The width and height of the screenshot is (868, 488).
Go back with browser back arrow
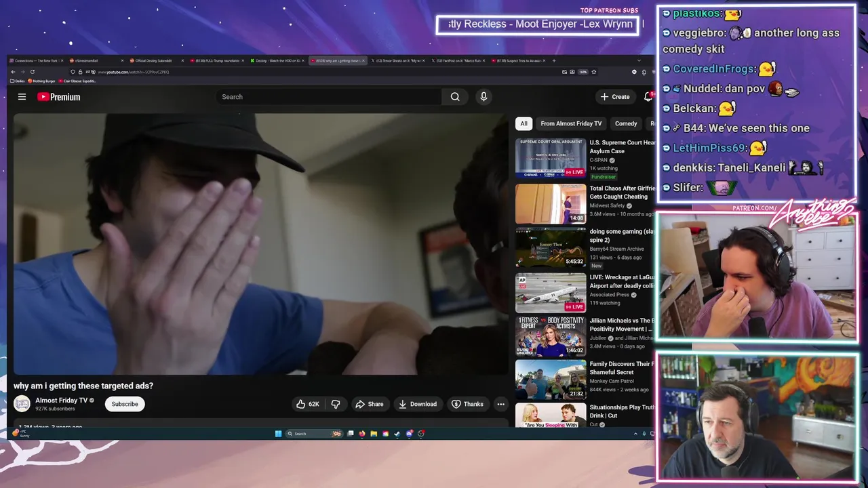click(x=13, y=72)
